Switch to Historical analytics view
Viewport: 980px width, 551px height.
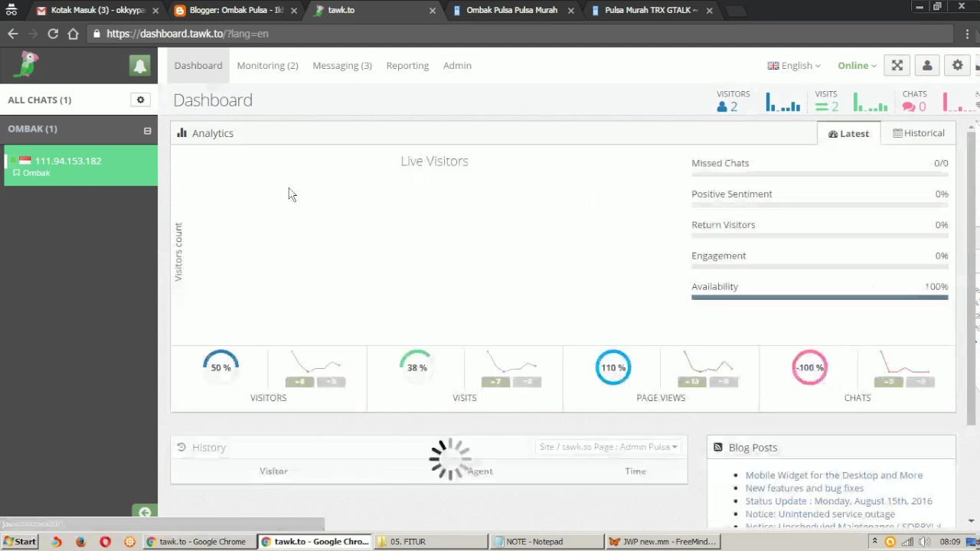(918, 133)
